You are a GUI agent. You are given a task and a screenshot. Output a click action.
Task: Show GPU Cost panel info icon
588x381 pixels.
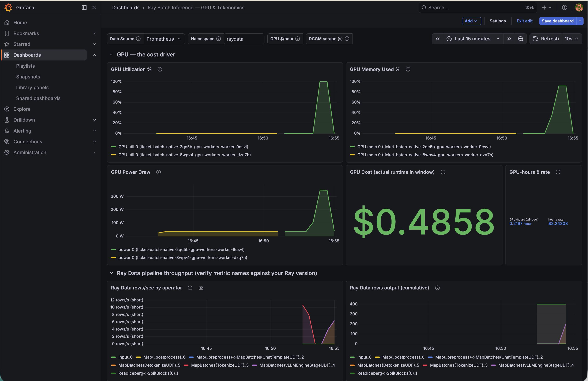tap(443, 172)
